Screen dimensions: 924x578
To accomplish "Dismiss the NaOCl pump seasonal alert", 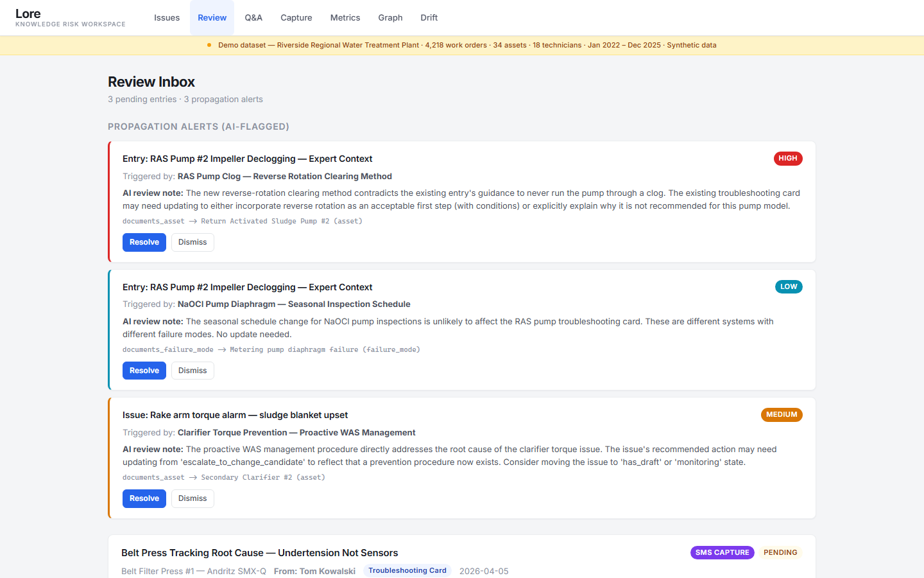I will coord(193,371).
